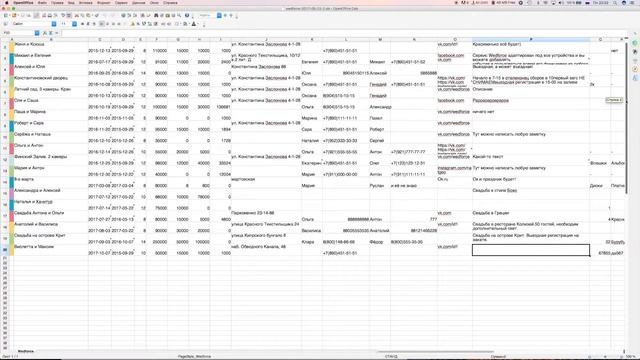Clone formatting with the paintbrush
Screen dimensions: 640x360
(x=97, y=16)
